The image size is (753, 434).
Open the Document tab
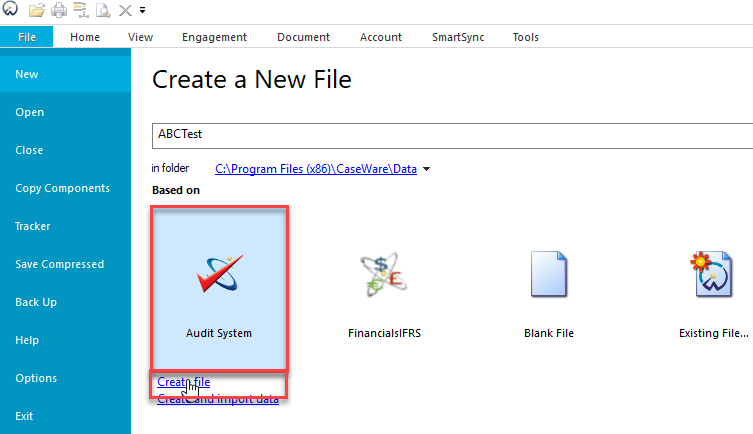pyautogui.click(x=304, y=37)
